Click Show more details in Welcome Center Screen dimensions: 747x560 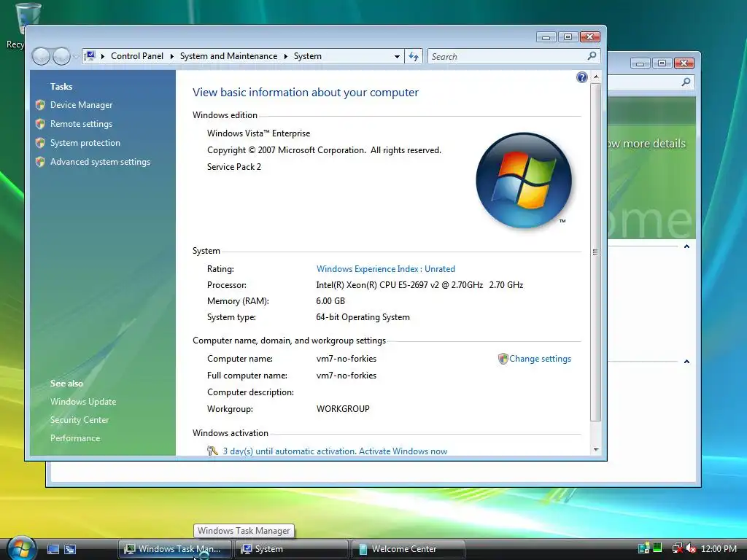[646, 144]
